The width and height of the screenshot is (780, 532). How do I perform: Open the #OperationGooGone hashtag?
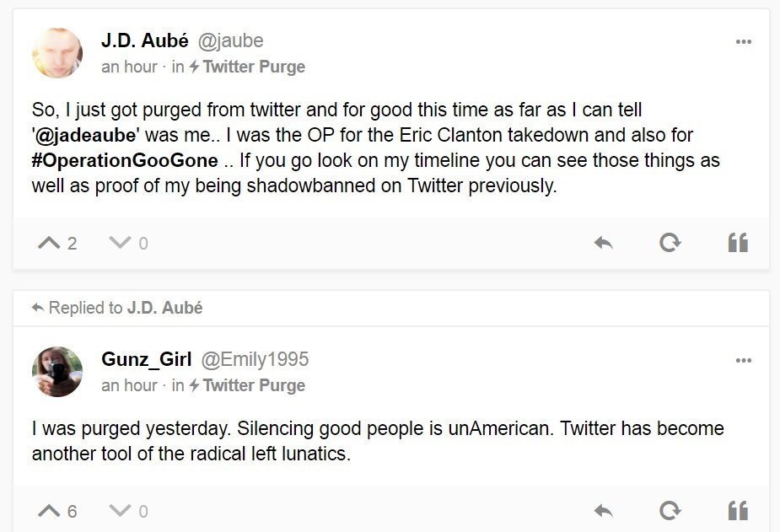pos(125,160)
